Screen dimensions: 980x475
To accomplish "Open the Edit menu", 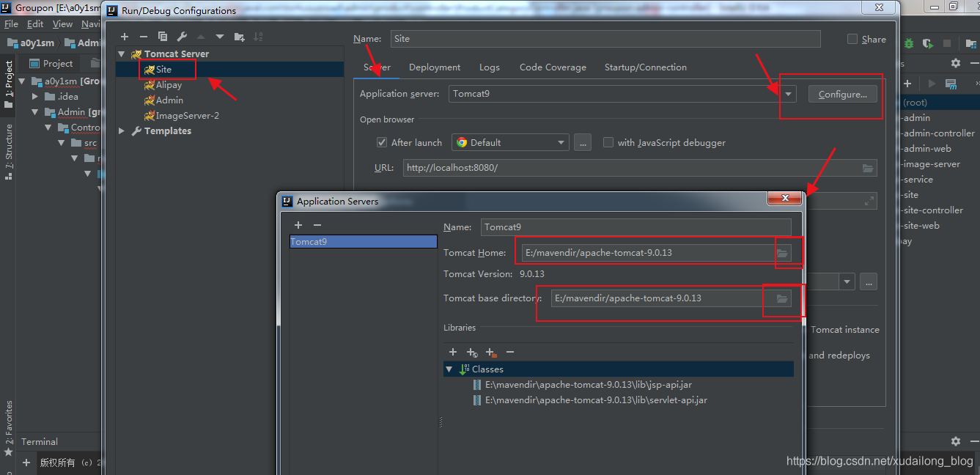I will click(35, 24).
